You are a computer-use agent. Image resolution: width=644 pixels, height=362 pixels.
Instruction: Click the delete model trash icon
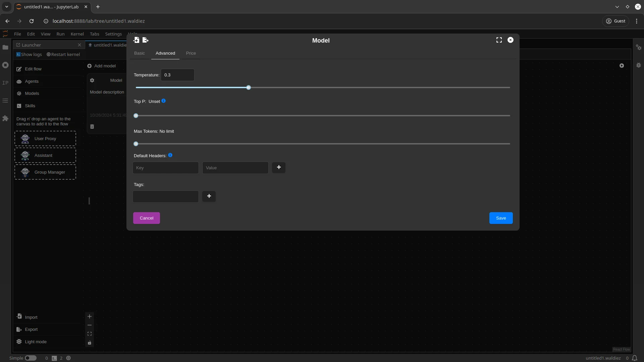pos(92,126)
